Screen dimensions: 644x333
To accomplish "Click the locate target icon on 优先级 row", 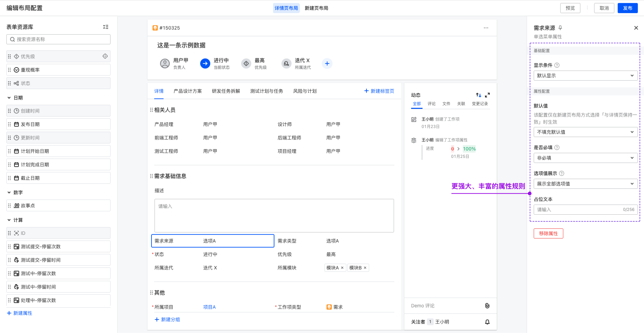I will click(x=105, y=56).
